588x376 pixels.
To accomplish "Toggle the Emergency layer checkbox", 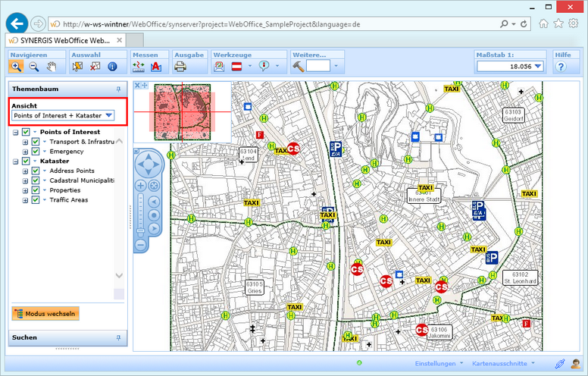I will pyautogui.click(x=35, y=152).
